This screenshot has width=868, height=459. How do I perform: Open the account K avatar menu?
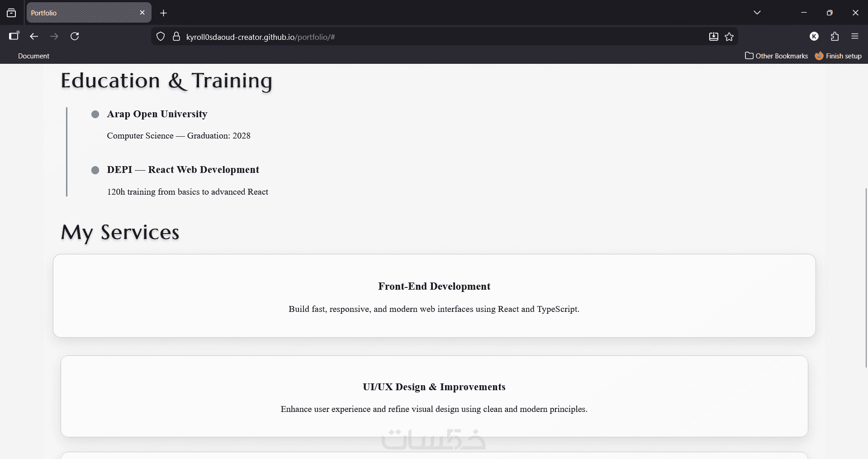tap(814, 36)
